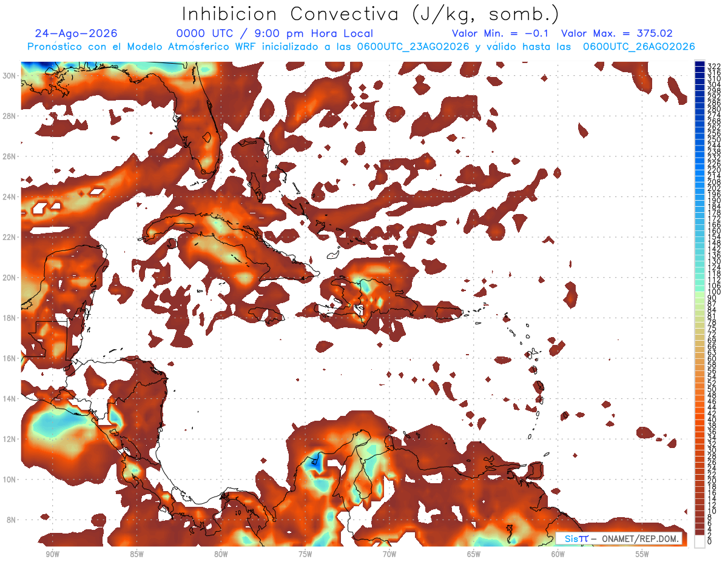This screenshot has height=562, width=728.
Task: Click the 30N latitude label
Action: coord(9,75)
